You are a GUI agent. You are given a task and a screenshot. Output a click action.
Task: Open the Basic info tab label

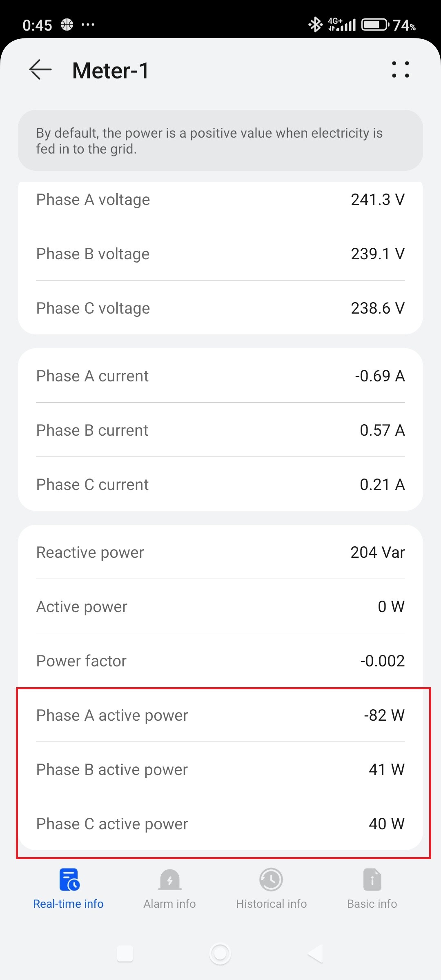pyautogui.click(x=372, y=904)
